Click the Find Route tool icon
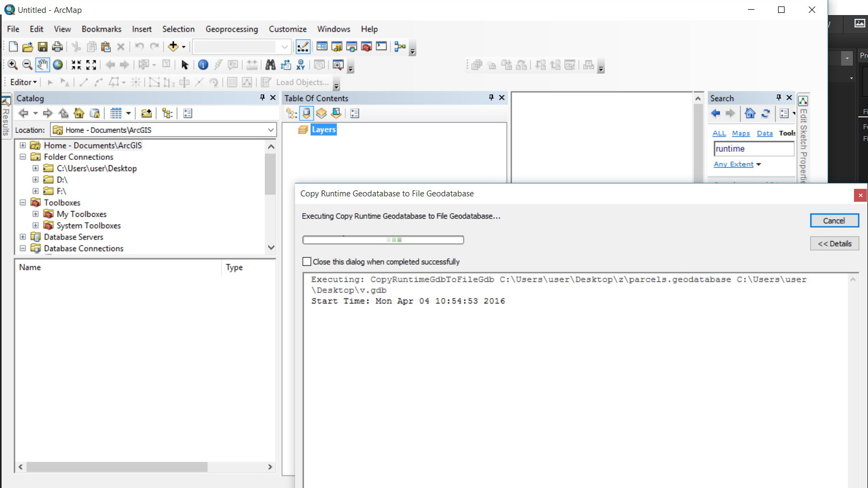The image size is (868, 488). [x=286, y=65]
